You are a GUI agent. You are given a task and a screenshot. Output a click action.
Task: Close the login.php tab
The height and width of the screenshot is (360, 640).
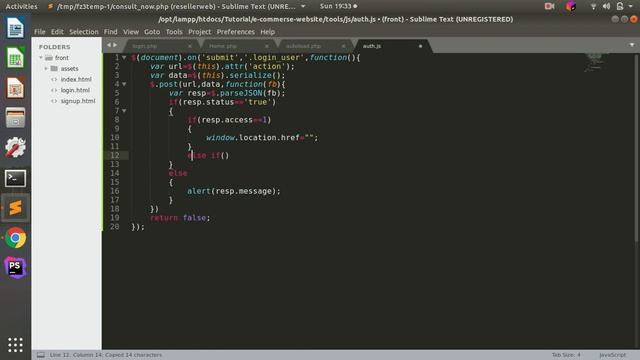[190, 46]
